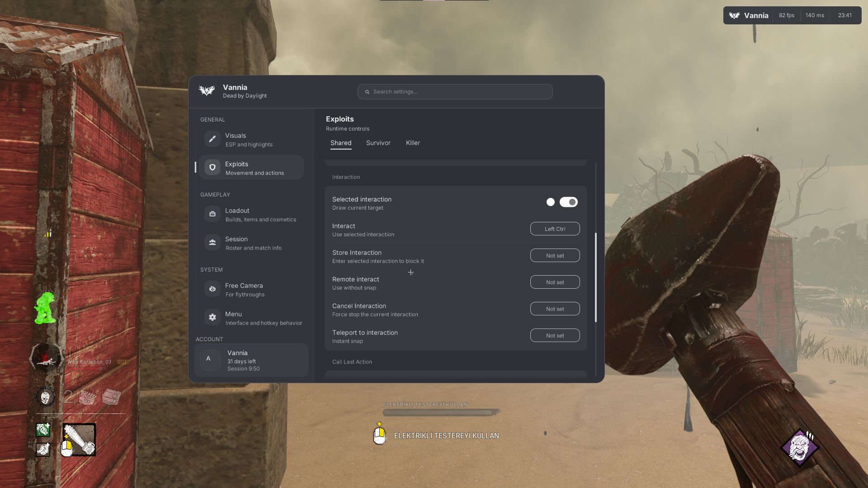Click the Vannia logo in panel header
This screenshot has height=488, width=868.
(207, 91)
